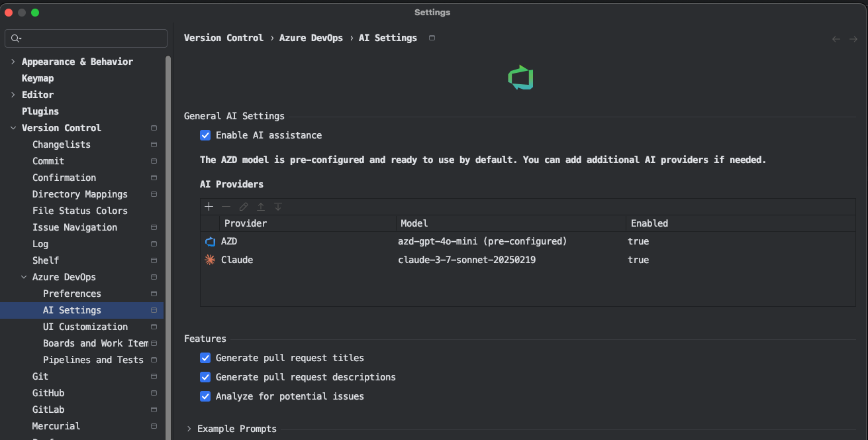The width and height of the screenshot is (868, 440).
Task: Disable Analyze for potential issues
Action: point(205,396)
